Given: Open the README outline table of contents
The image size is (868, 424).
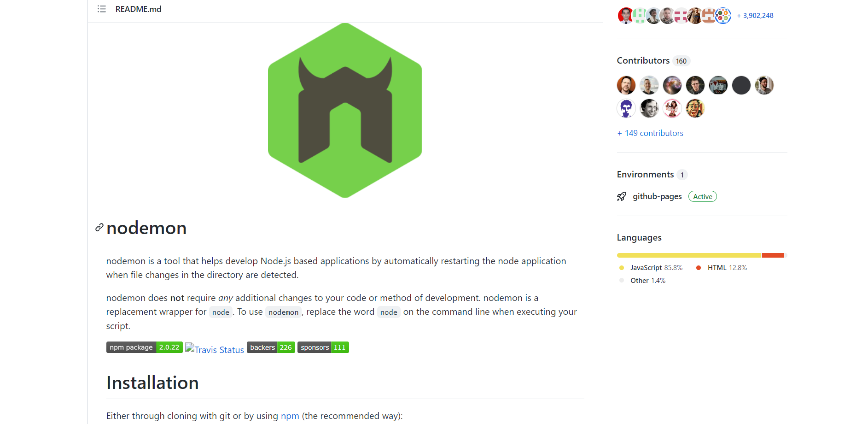Looking at the screenshot, I should pyautogui.click(x=102, y=9).
